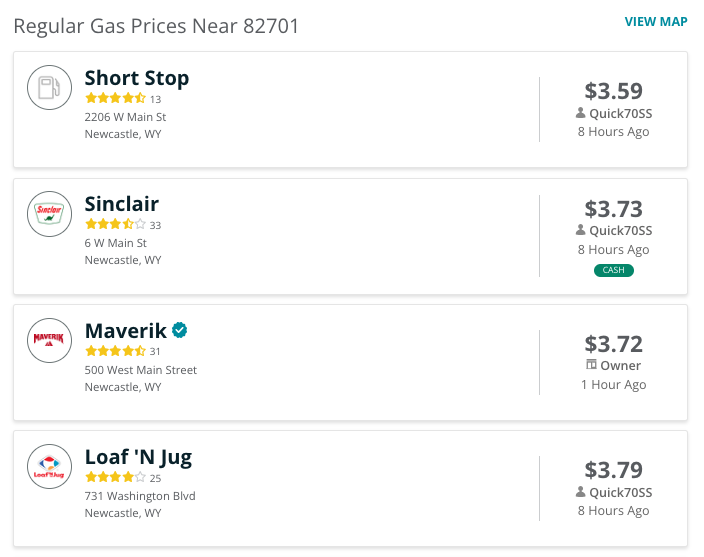Select the $3.72 Maverik price
This screenshot has height=557, width=704.
coord(613,344)
